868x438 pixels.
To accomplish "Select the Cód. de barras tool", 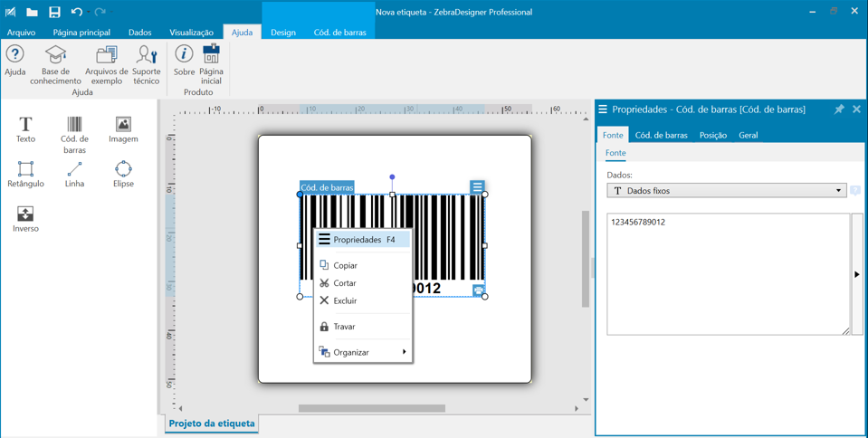I will pyautogui.click(x=74, y=135).
